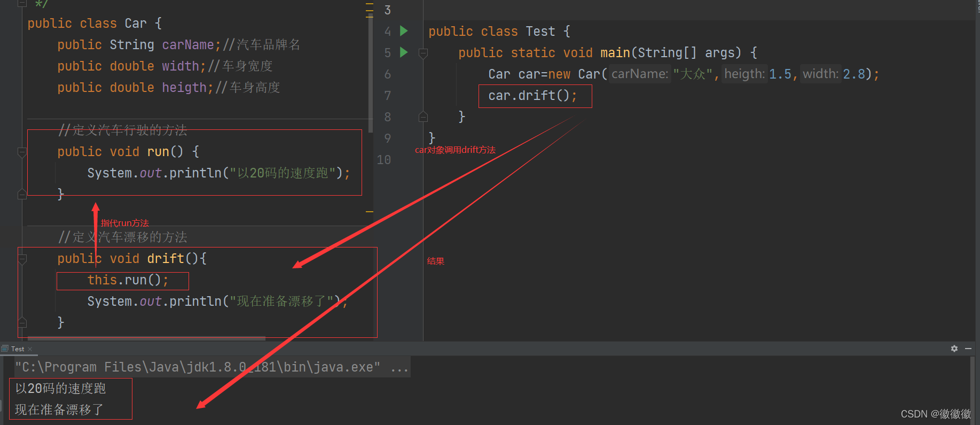This screenshot has height=425, width=980.
Task: Click console output '现在准备漂移了'
Action: (x=59, y=409)
